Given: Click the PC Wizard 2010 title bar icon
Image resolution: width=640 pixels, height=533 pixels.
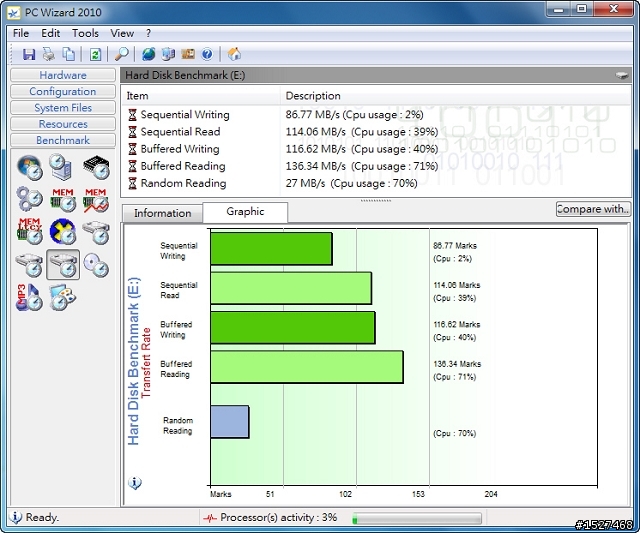Looking at the screenshot, I should tap(14, 13).
